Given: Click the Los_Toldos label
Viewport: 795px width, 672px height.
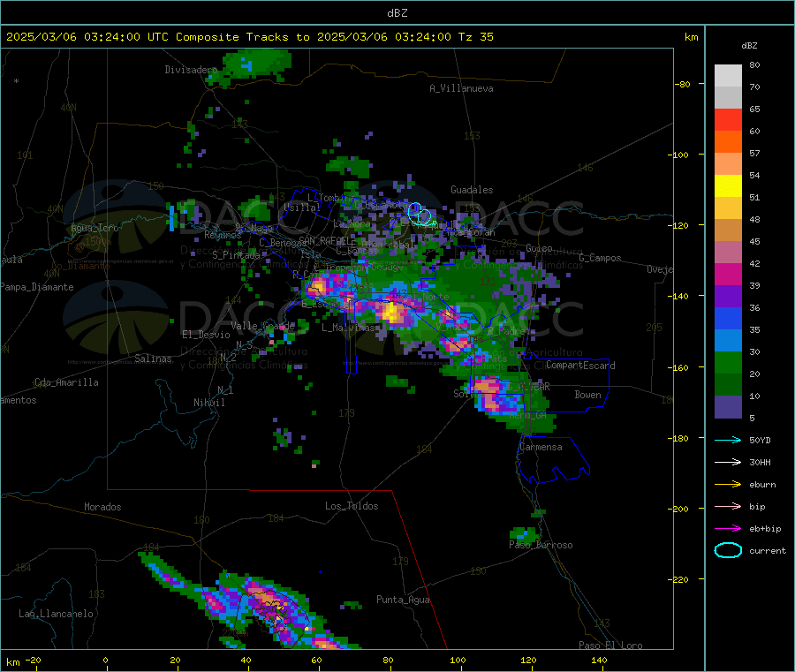Looking at the screenshot, I should click(x=352, y=506).
